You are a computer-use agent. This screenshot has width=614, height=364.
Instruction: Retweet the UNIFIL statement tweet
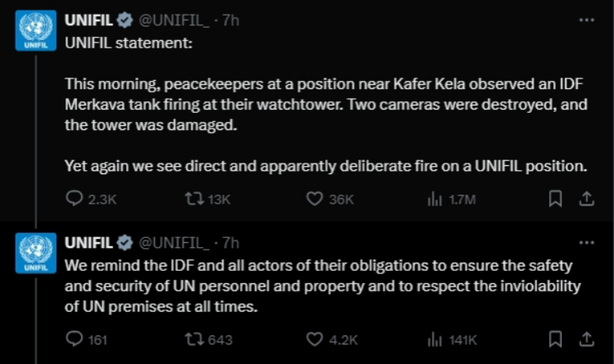(x=195, y=198)
